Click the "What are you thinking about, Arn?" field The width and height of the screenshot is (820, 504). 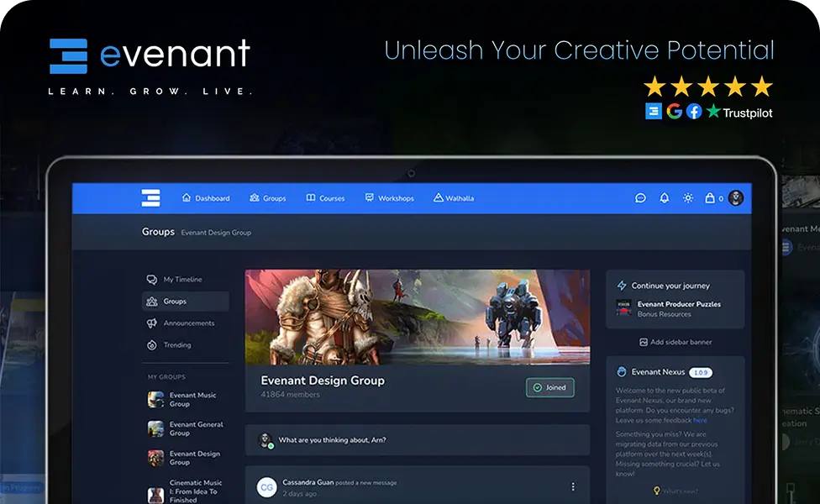coord(418,439)
